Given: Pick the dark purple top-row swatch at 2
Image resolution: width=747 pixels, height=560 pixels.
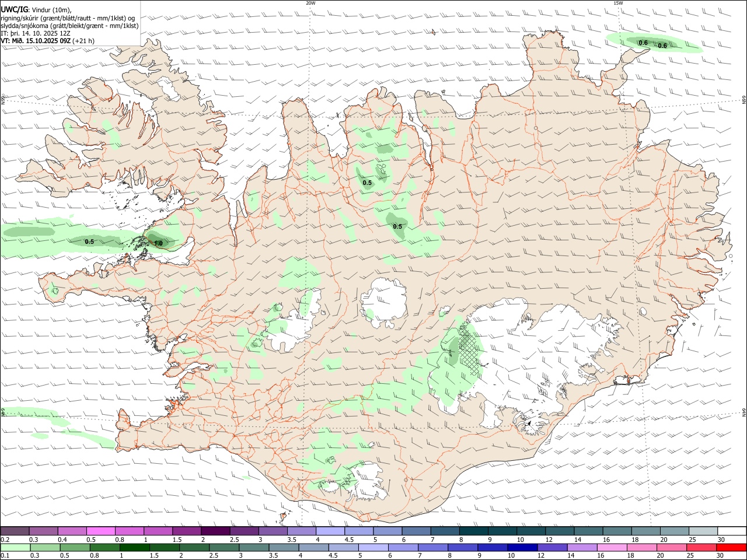Looking at the screenshot, I should point(215,531).
